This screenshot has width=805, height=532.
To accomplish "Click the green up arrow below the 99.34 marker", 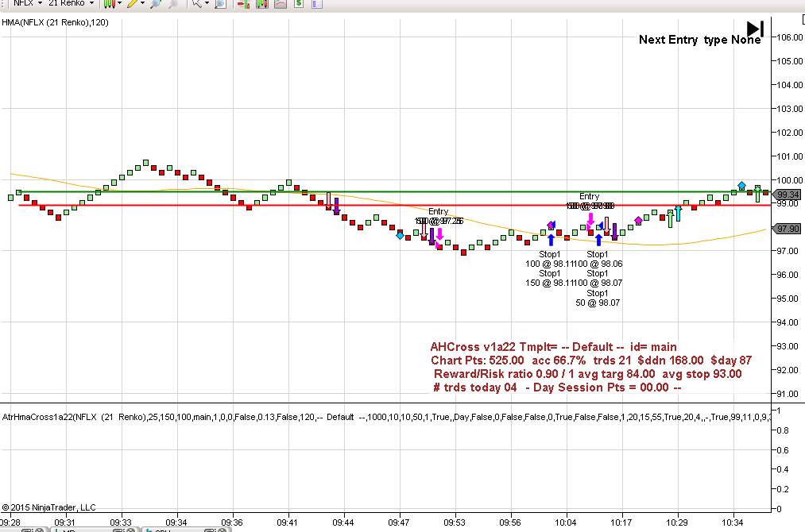I will [757, 195].
